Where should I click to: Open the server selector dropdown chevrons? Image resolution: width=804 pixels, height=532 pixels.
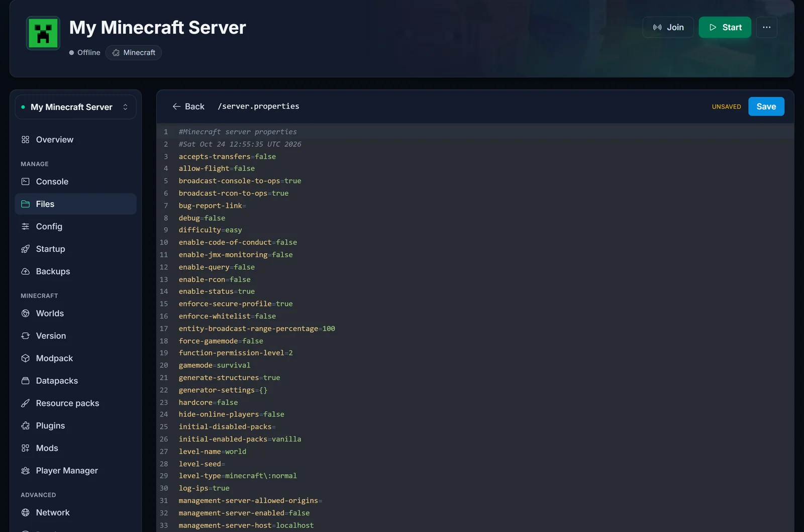(x=125, y=107)
